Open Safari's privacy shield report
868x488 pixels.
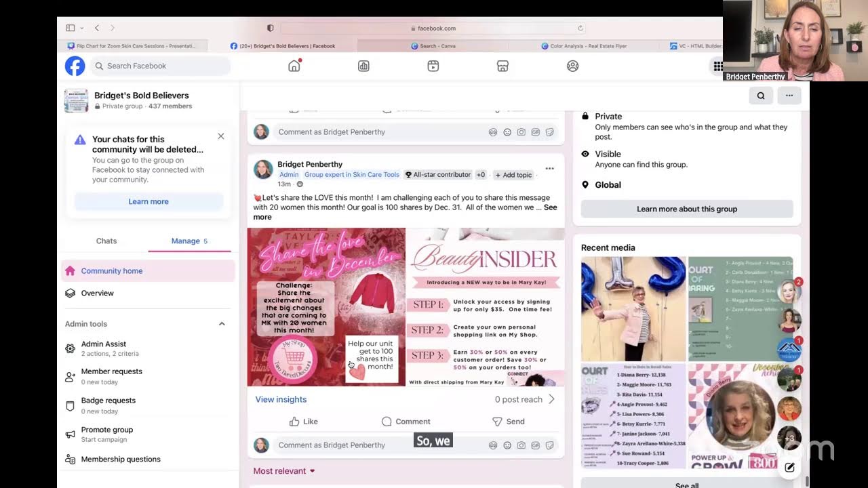point(271,28)
